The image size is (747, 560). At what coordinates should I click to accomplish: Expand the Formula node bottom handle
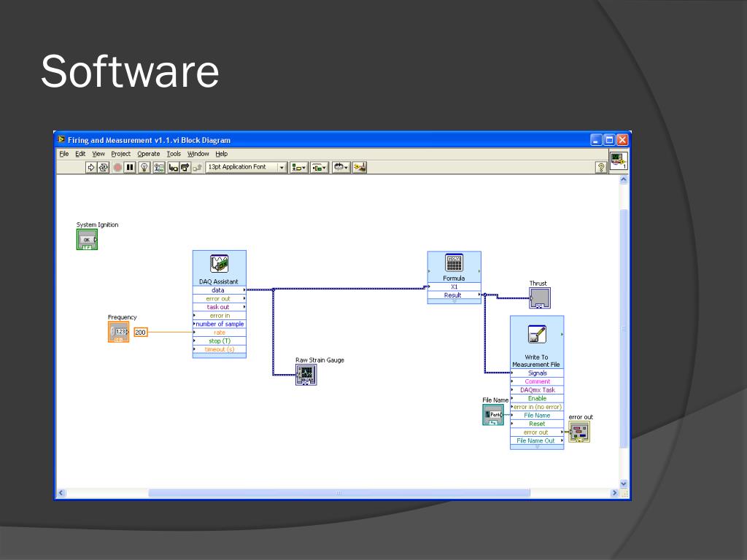coord(454,301)
